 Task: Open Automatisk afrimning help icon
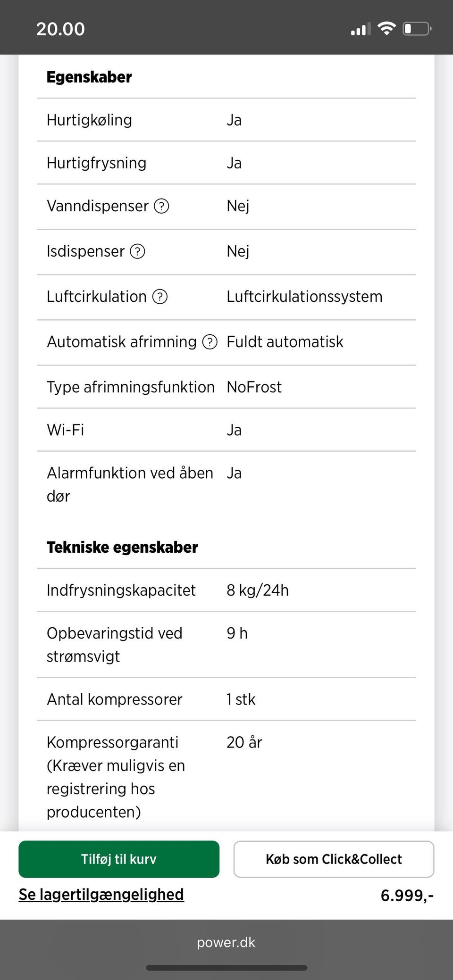click(210, 342)
